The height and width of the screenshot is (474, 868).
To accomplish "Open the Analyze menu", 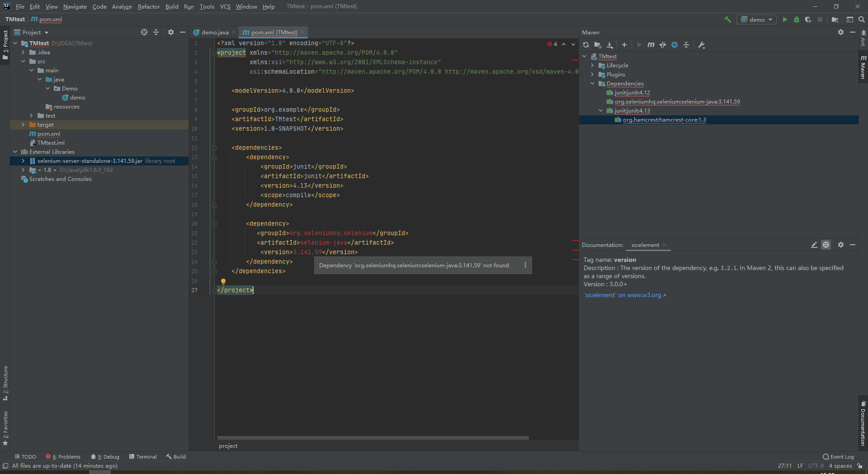I will 122,6.
